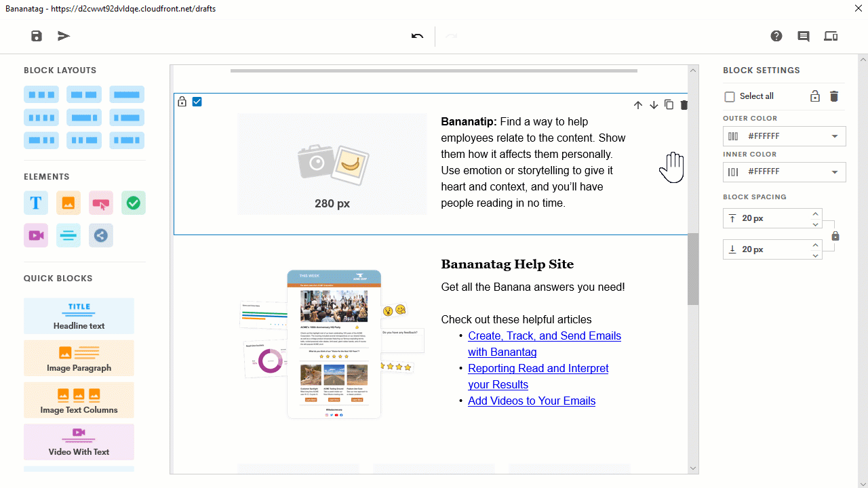Image resolution: width=868 pixels, height=488 pixels.
Task: Delete the selected Bananatip block via its trash icon
Action: [x=684, y=104]
